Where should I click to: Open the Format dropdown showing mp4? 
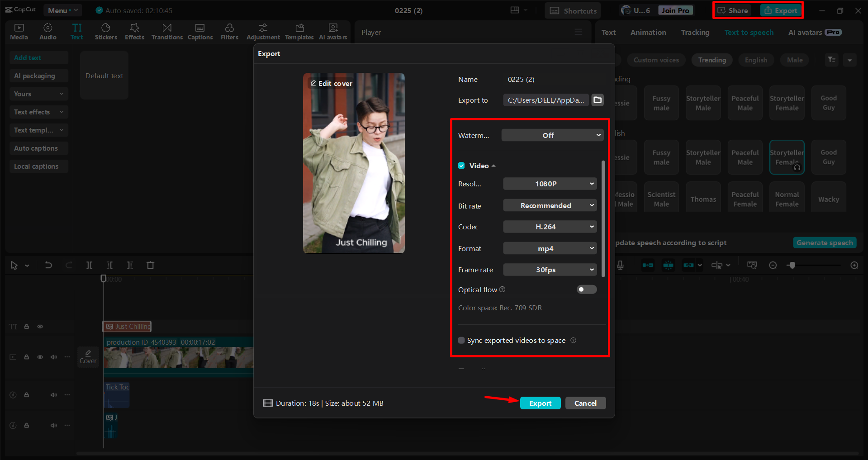click(x=550, y=248)
